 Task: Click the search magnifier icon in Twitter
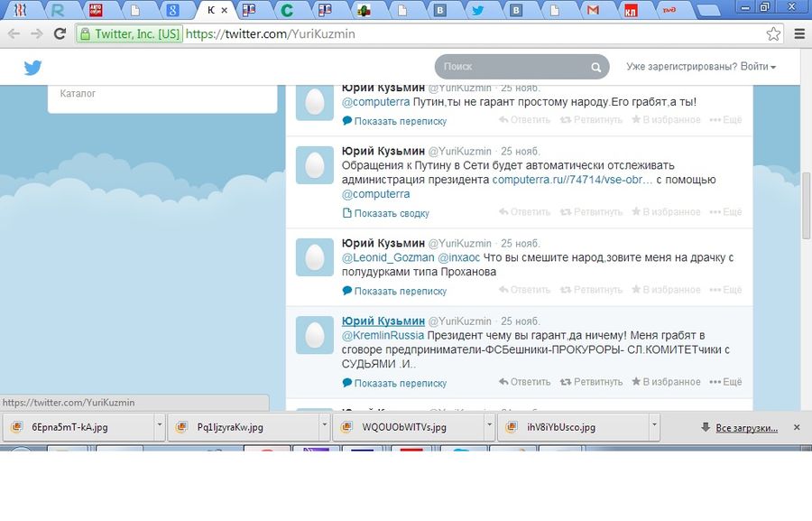[595, 68]
